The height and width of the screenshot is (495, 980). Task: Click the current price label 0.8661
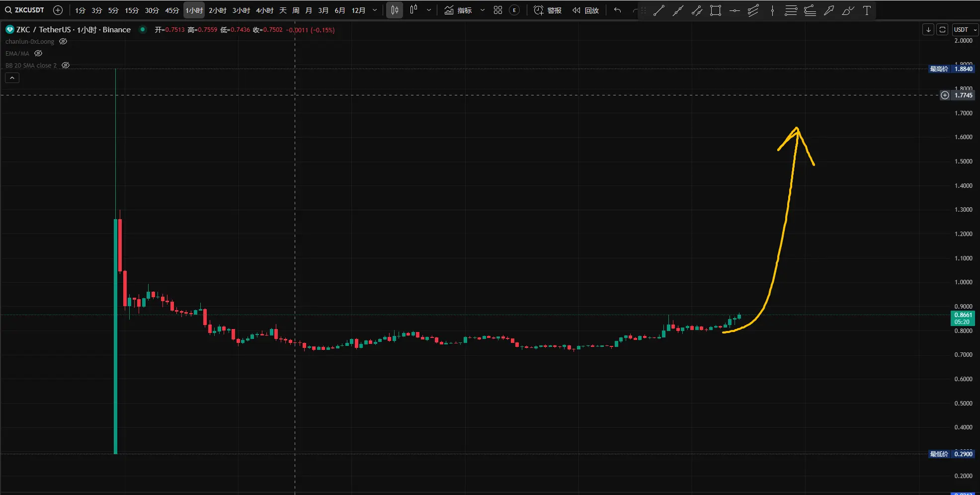963,318
